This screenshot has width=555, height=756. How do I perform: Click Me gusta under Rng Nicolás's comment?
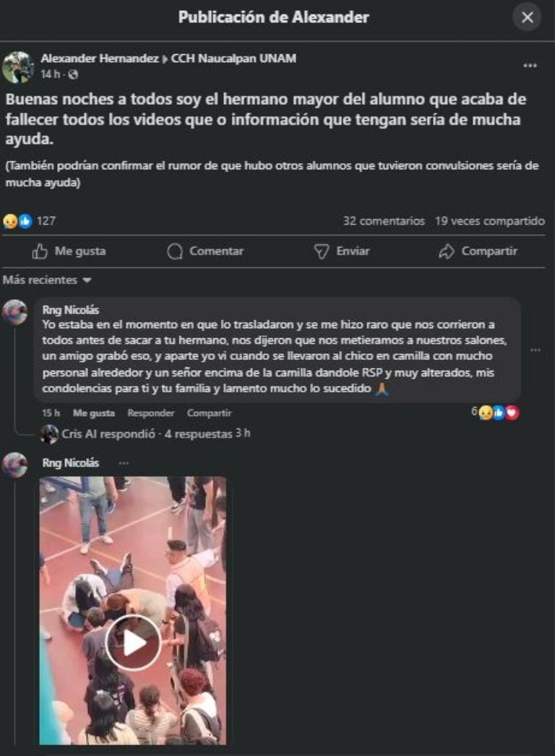(x=93, y=413)
